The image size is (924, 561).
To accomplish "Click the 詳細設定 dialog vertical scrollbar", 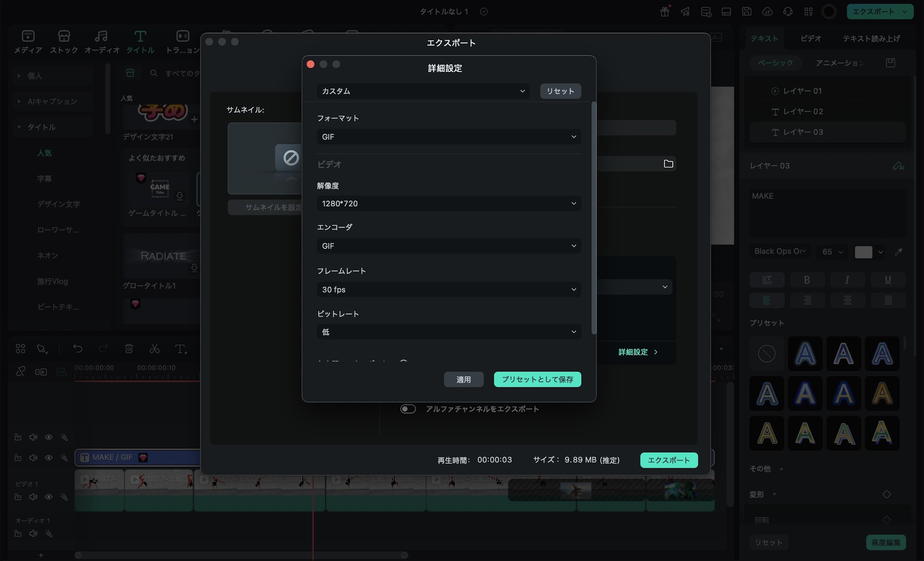I will pos(594,218).
